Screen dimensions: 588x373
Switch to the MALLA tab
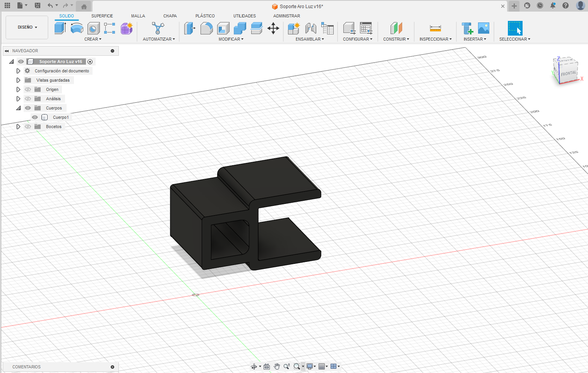(138, 16)
